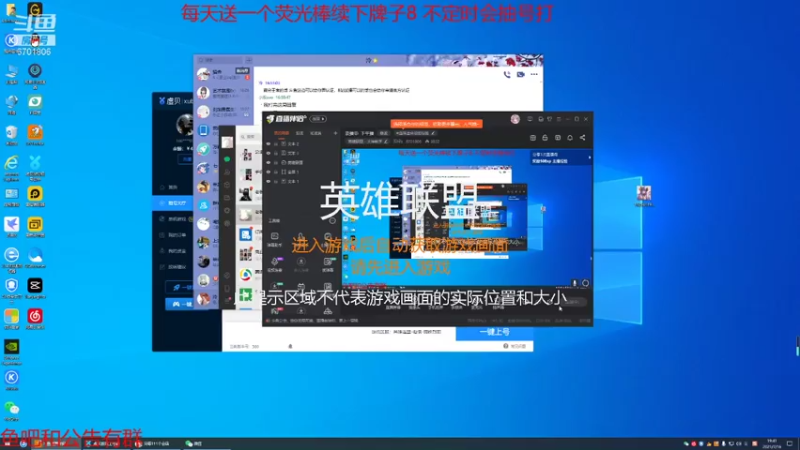This screenshot has height=450, width=800.
Task: Click WeChat search box
Action: 249,137
